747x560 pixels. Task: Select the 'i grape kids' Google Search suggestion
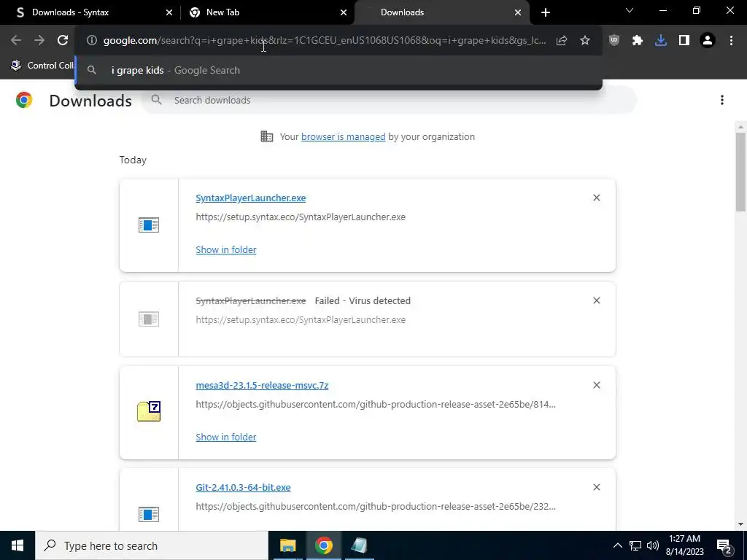click(x=338, y=71)
